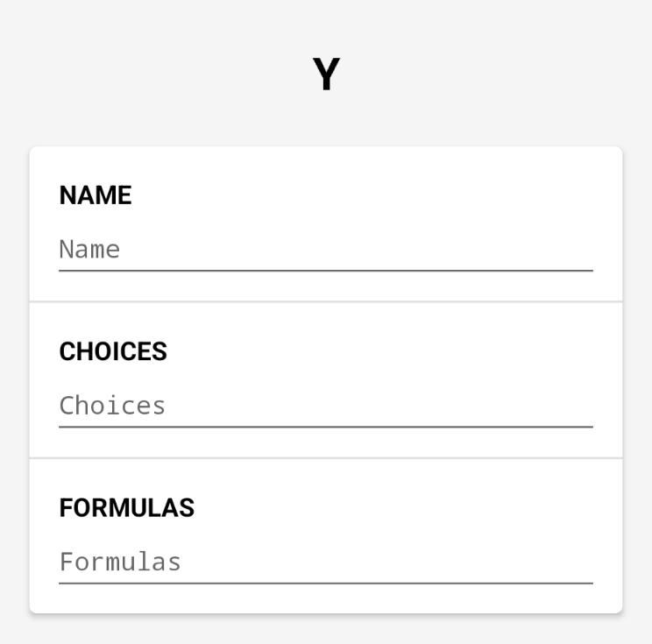Click the gray Formulas placeholder text
Screen dimensions: 652x644
[x=120, y=562]
